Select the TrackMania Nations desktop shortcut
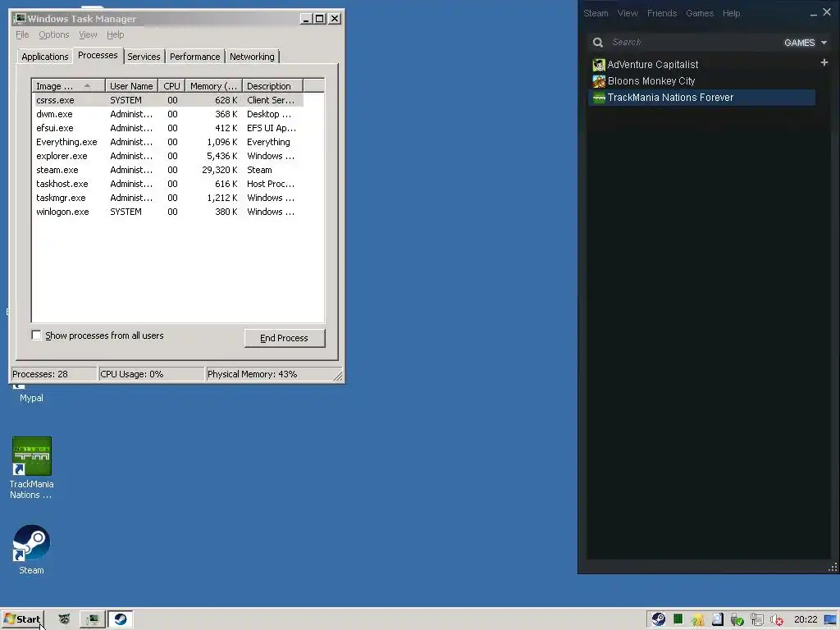Screen dimensions: 840x630 [x=32, y=468]
